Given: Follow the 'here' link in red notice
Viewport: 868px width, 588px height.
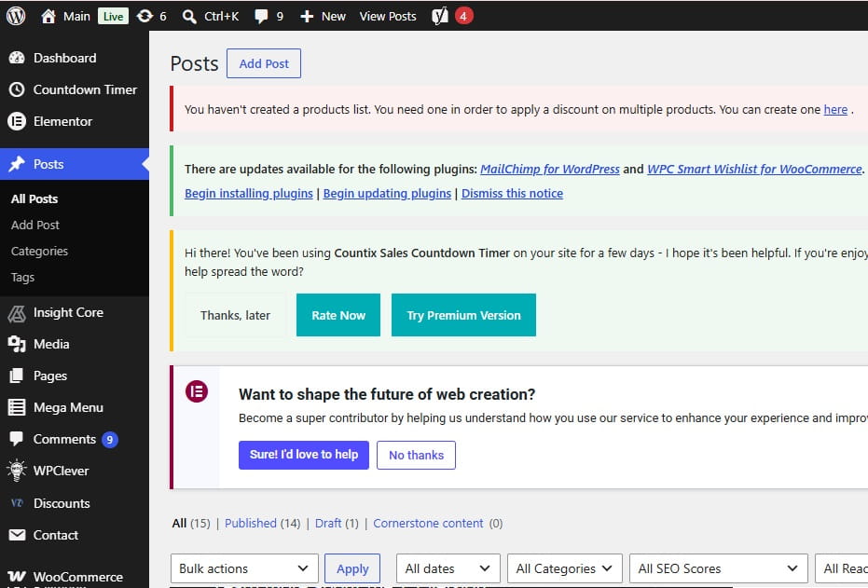Looking at the screenshot, I should pos(835,110).
